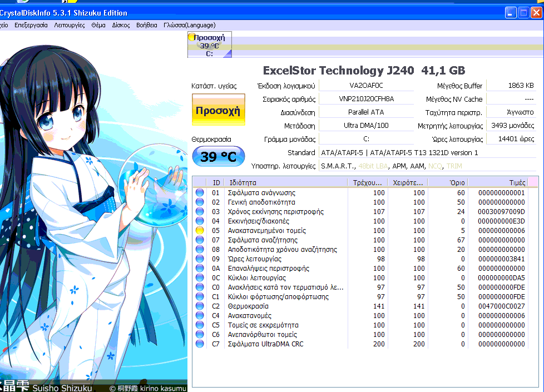Select the Σφάλματα αναζήτησης row
The height and width of the screenshot is (392, 544).
tap(360, 240)
